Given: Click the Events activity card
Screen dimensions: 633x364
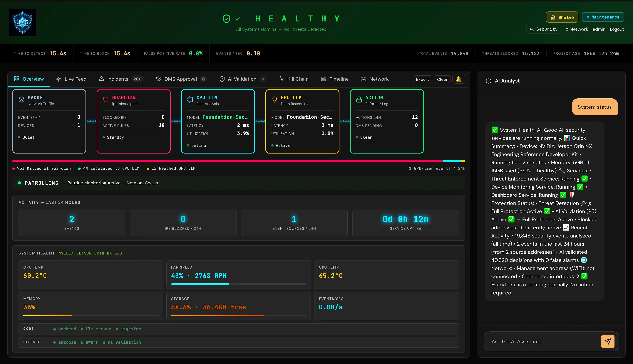Looking at the screenshot, I should 72,223.
